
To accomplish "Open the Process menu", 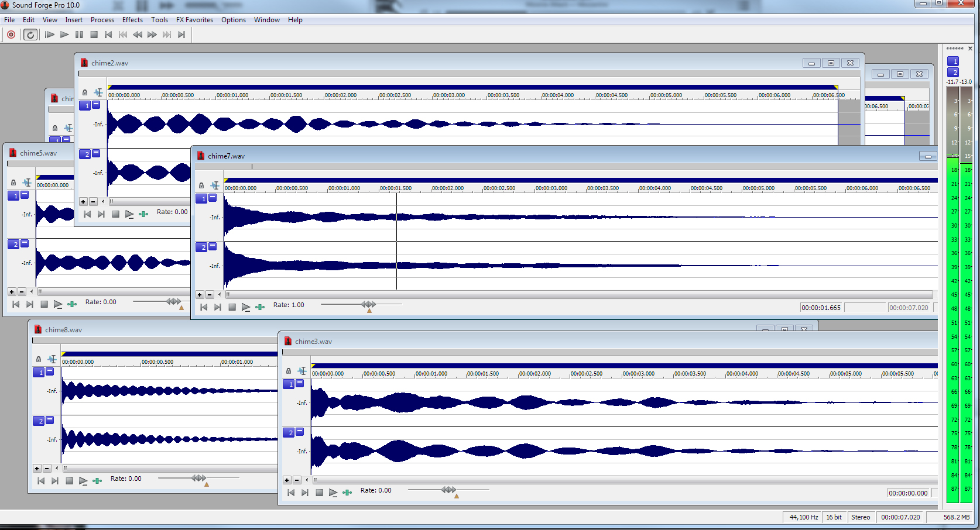I will [x=102, y=20].
